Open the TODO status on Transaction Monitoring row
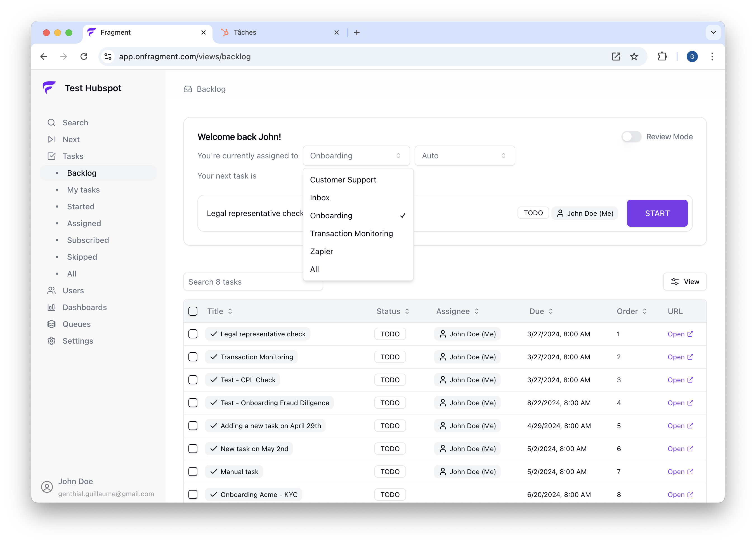Viewport: 756px width, 544px height. pos(390,357)
